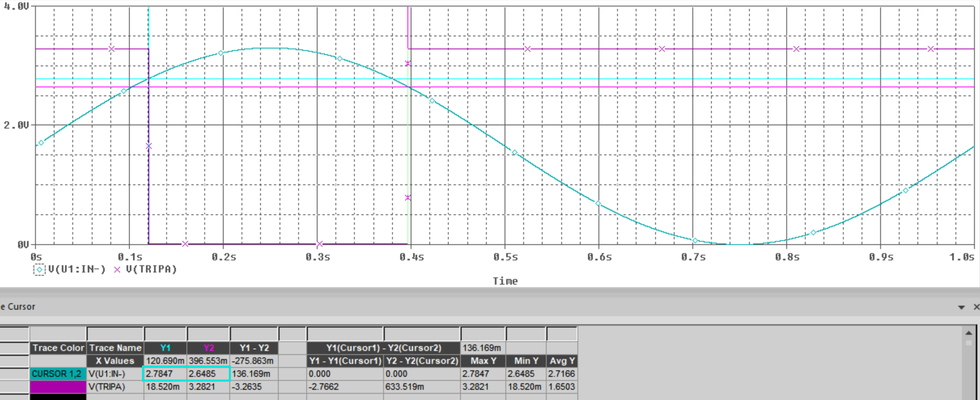Click the Max Y column header
Screen dimensions: 980x400
click(x=483, y=361)
